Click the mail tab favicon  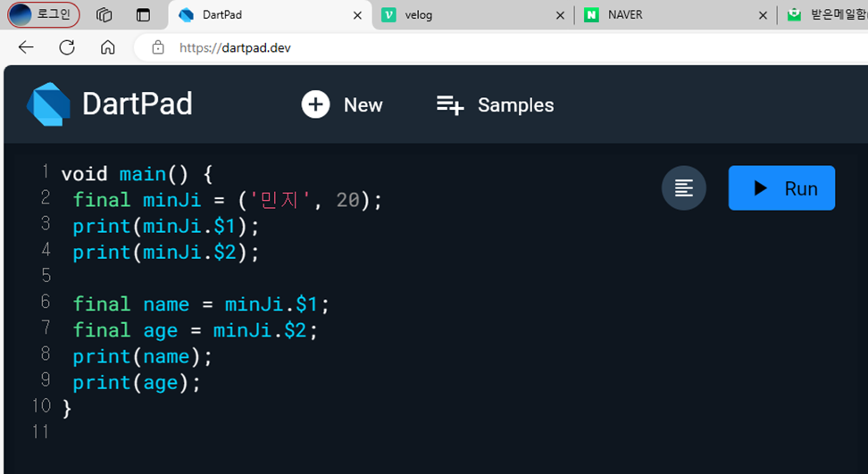point(795,15)
